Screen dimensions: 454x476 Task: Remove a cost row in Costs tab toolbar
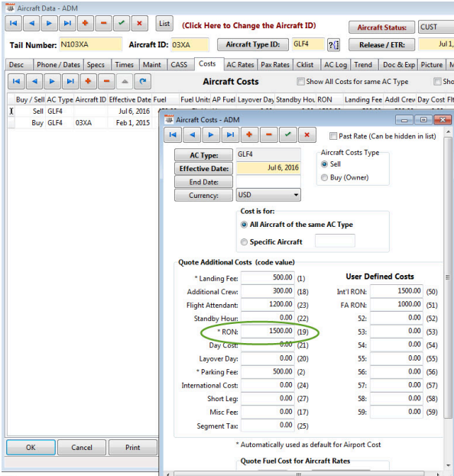pyautogui.click(x=106, y=81)
